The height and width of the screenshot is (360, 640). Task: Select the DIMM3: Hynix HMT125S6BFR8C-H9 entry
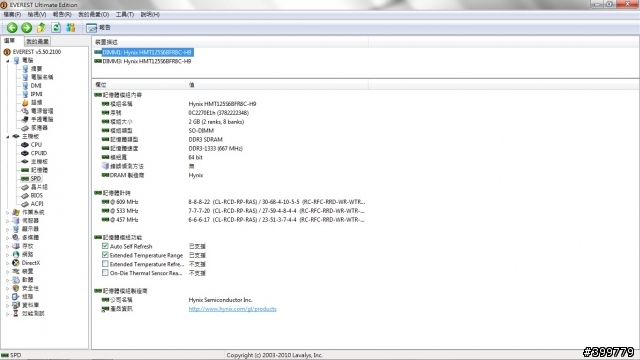tap(147, 61)
